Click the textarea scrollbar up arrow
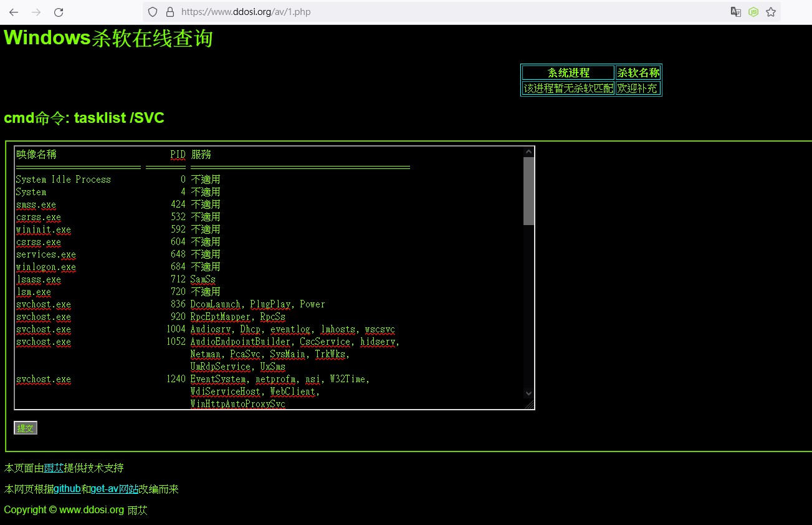This screenshot has width=812, height=525. tap(528, 152)
